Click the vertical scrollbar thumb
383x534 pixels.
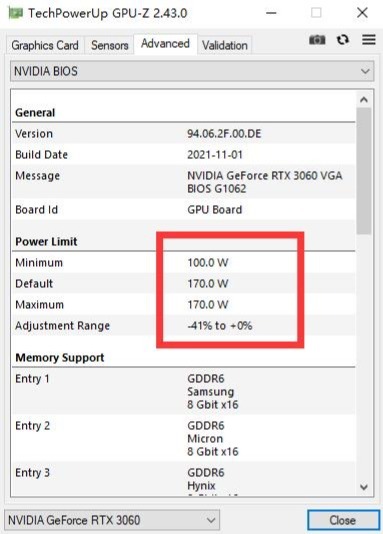click(x=364, y=171)
